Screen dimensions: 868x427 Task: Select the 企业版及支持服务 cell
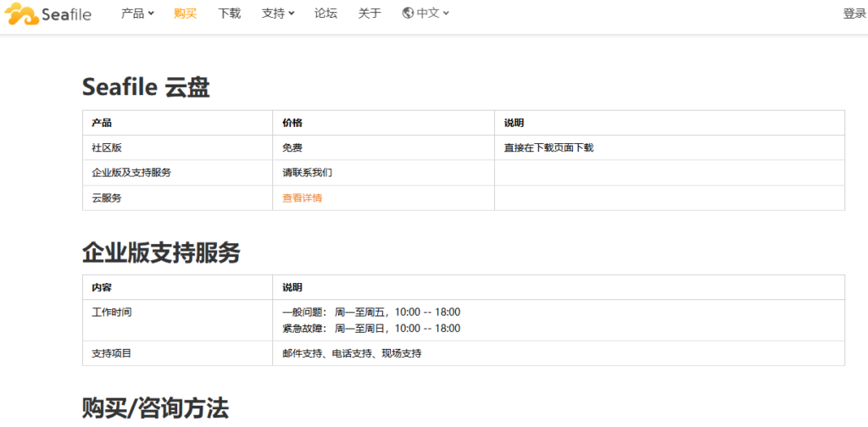tap(178, 173)
